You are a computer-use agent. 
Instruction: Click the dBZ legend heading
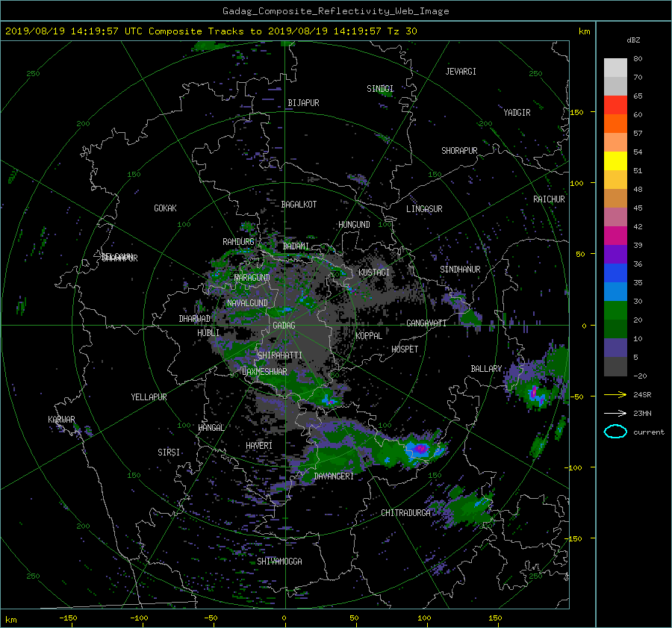click(x=633, y=40)
